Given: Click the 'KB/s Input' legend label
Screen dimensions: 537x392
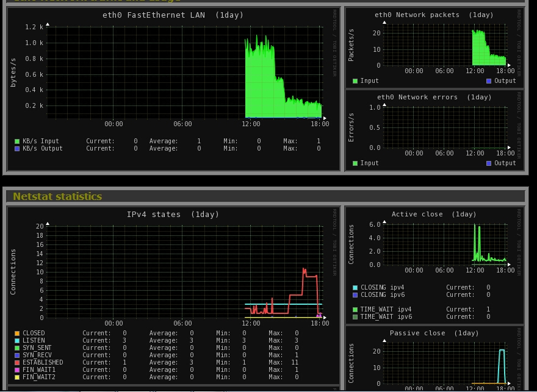Looking at the screenshot, I should pos(41,141).
